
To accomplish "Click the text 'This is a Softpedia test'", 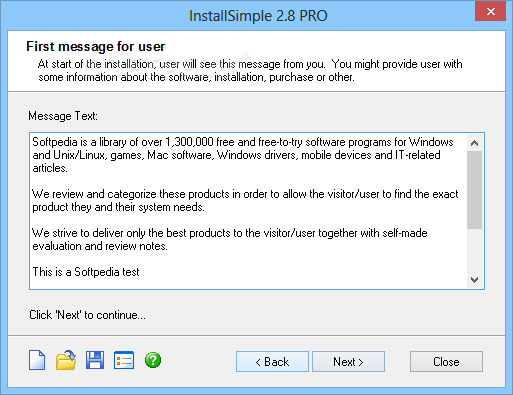I will 86,272.
